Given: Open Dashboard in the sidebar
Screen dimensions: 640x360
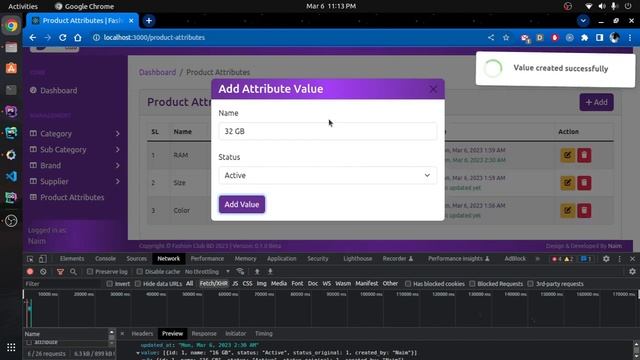Looking at the screenshot, I should 58,91.
